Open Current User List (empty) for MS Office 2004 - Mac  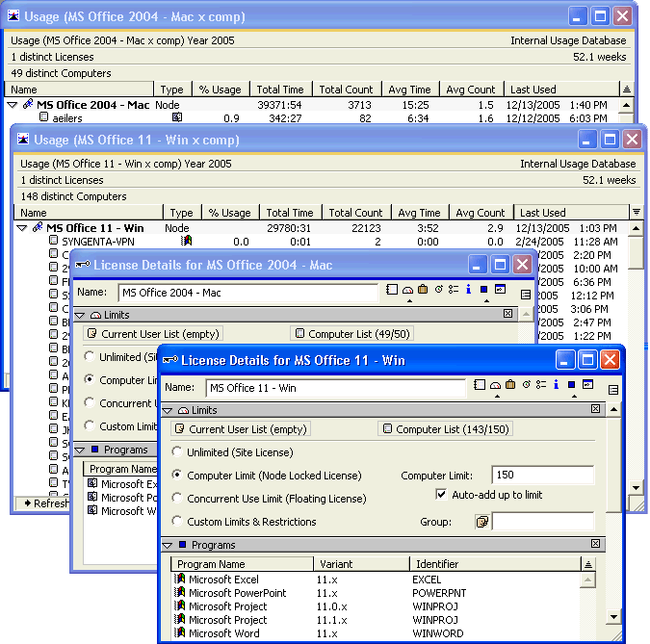tap(153, 334)
